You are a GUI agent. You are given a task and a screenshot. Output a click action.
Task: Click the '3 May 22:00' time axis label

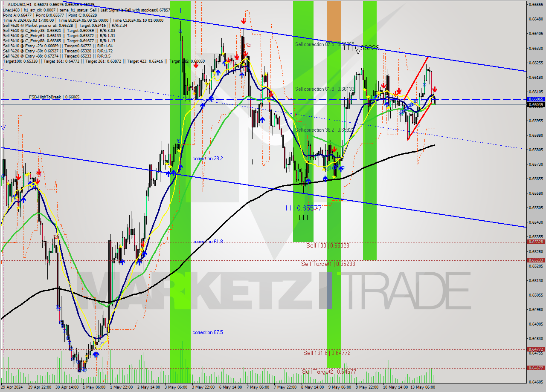[203, 387]
